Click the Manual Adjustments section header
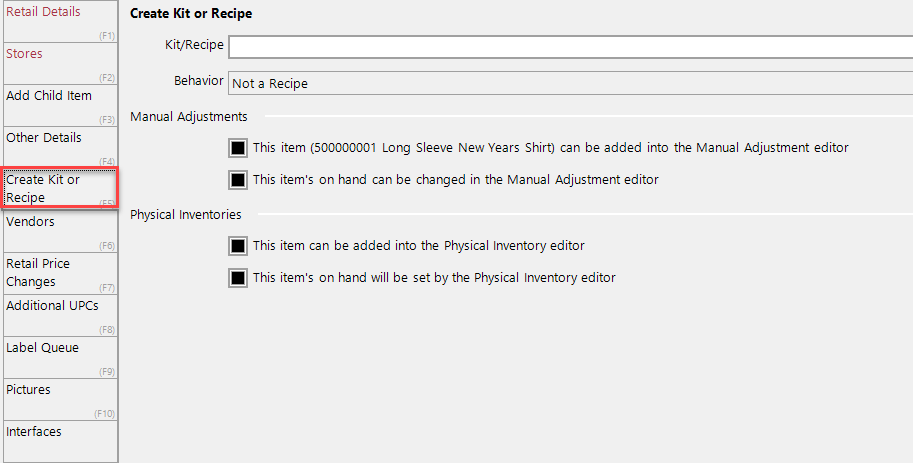913x463 pixels. coord(189,116)
